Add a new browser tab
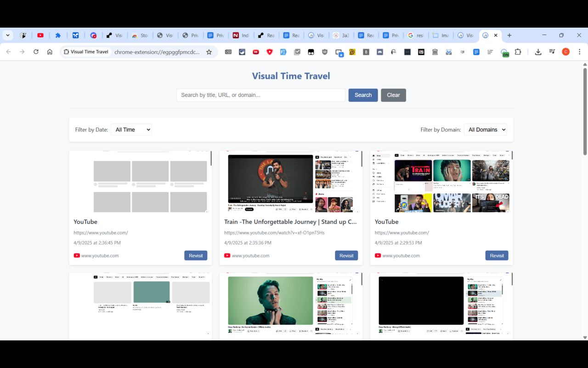Screen dimensions: 588x368 click(x=509, y=35)
